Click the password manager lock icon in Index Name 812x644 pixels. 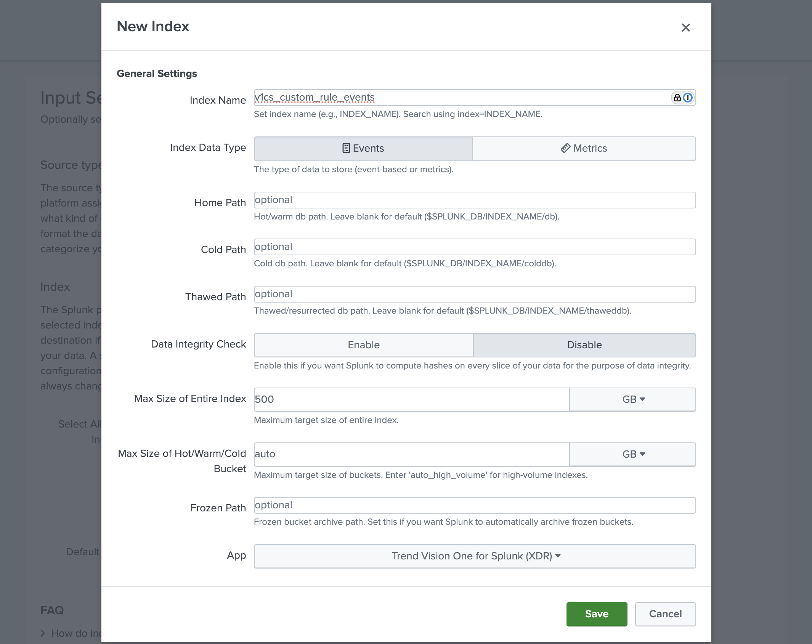click(677, 98)
